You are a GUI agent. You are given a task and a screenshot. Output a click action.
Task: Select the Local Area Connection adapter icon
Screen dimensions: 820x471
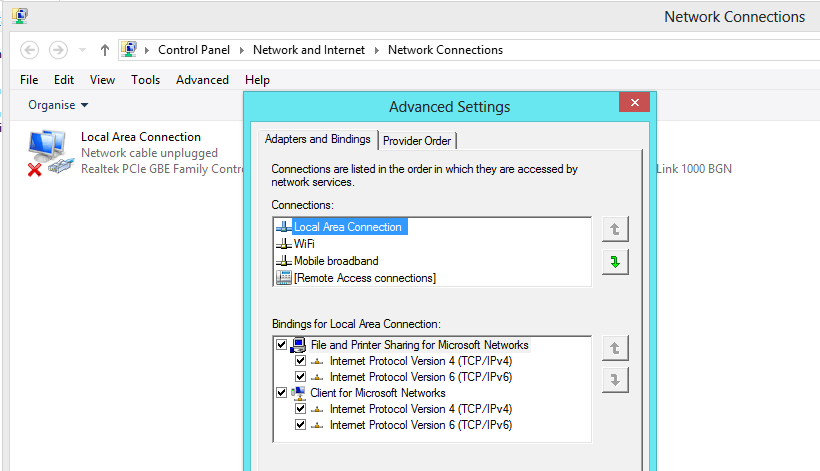tap(50, 152)
